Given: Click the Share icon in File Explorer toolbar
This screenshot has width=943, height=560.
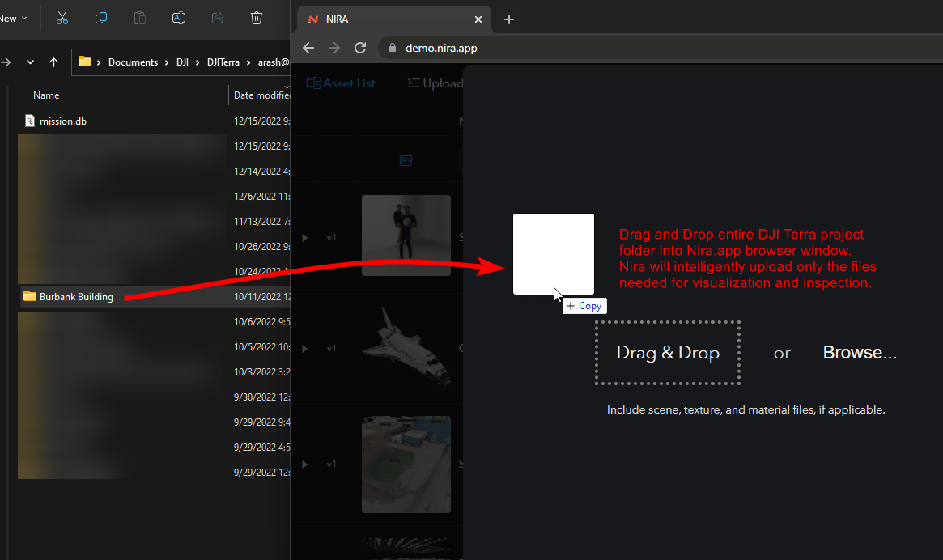Looking at the screenshot, I should point(218,19).
